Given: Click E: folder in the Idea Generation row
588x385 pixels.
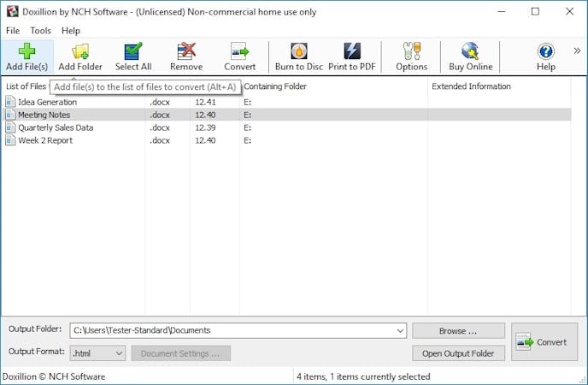Looking at the screenshot, I should click(248, 102).
